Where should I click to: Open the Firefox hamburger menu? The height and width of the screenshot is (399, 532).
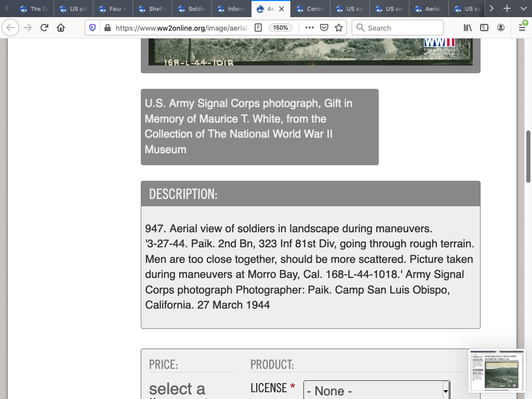point(522,28)
